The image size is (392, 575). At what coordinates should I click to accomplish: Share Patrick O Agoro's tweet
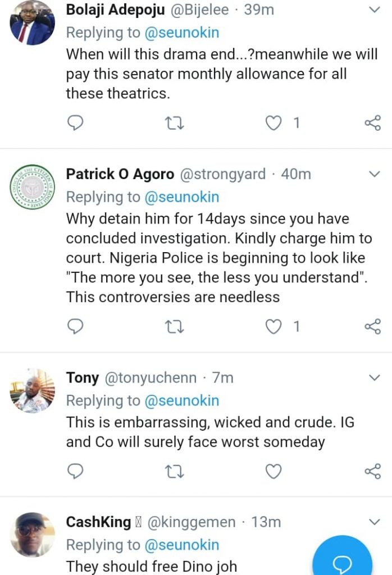pyautogui.click(x=372, y=326)
